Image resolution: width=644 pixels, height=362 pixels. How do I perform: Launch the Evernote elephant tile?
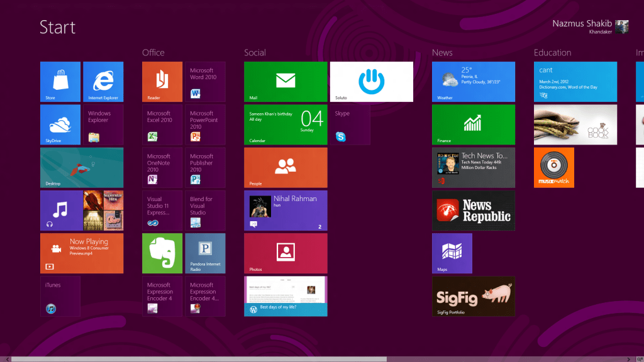click(162, 253)
